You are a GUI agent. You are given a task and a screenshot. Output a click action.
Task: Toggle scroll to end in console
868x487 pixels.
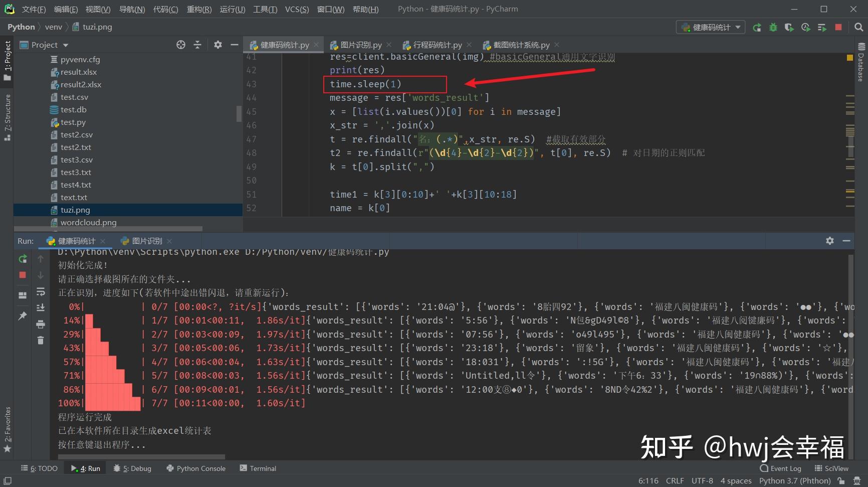[41, 307]
